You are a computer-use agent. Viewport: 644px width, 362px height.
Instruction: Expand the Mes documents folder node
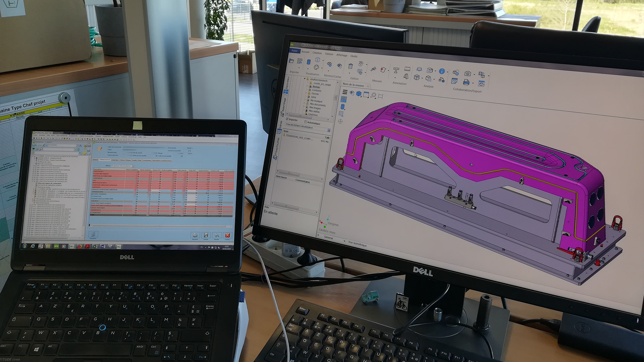[304, 103]
